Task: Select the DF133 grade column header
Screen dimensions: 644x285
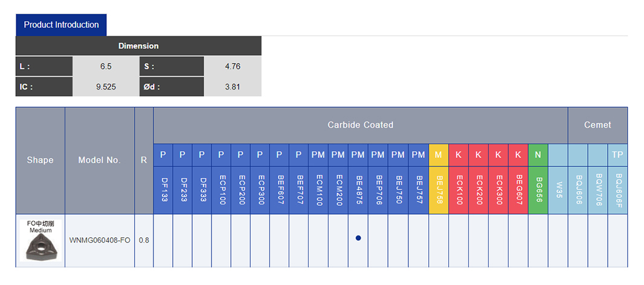Action: tap(163, 190)
